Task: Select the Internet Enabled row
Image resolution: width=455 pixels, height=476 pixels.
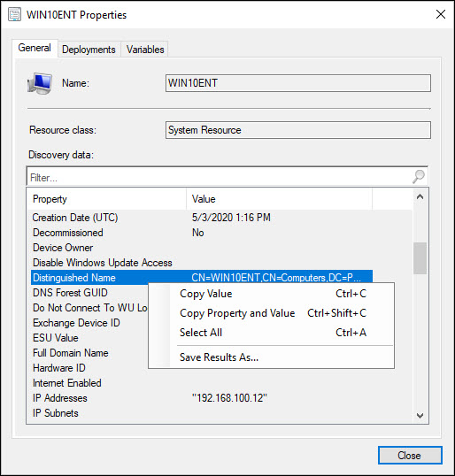Action: tap(202, 383)
